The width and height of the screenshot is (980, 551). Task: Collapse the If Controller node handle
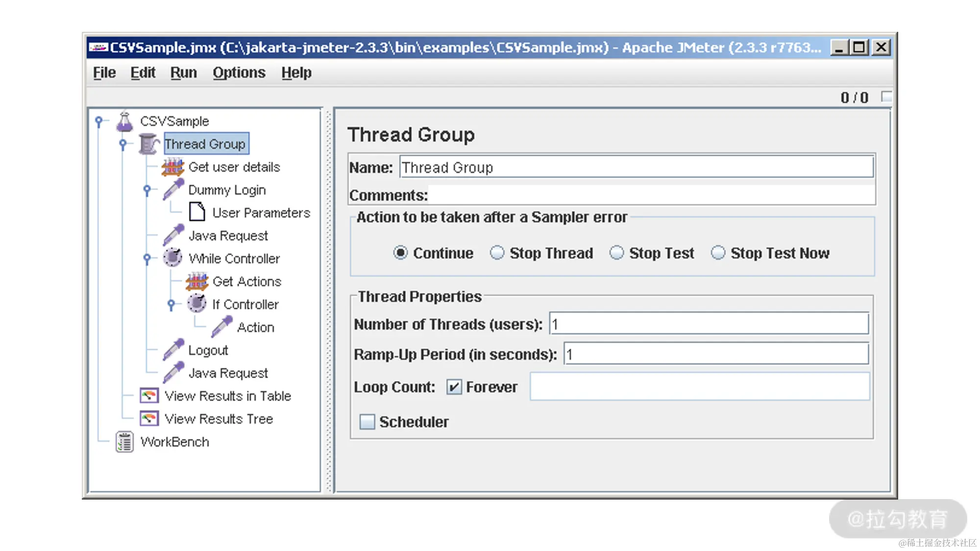[171, 304]
